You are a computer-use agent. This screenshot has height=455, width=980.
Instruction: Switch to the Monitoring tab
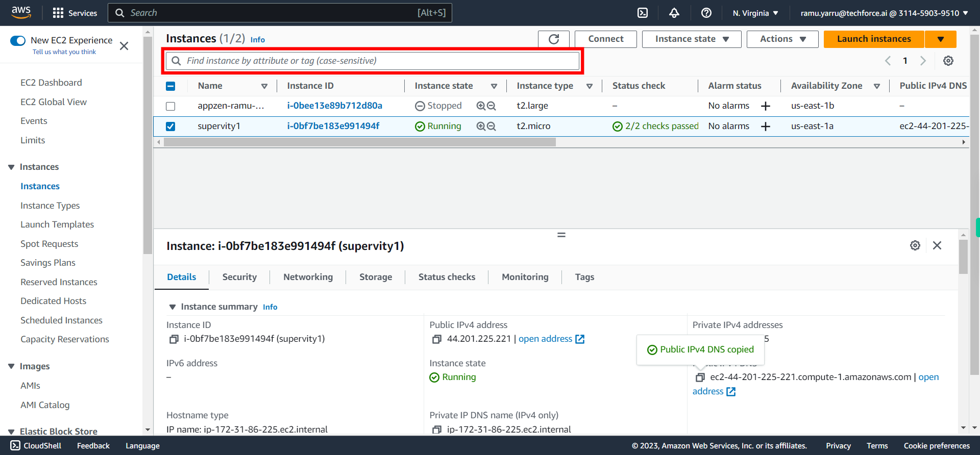[x=525, y=277]
